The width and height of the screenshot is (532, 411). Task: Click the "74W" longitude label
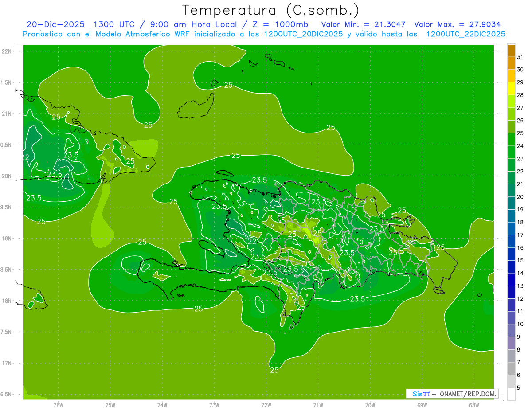[162, 405]
